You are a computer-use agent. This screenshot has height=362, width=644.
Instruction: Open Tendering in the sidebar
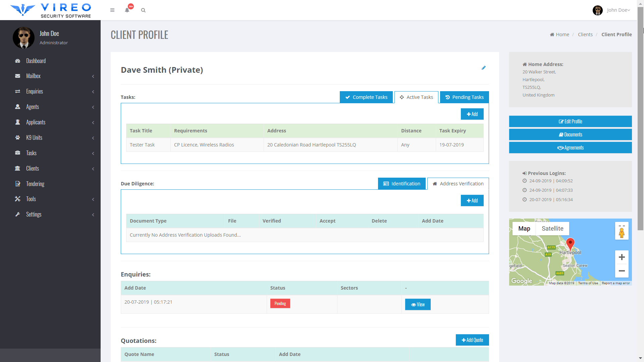[x=35, y=184]
